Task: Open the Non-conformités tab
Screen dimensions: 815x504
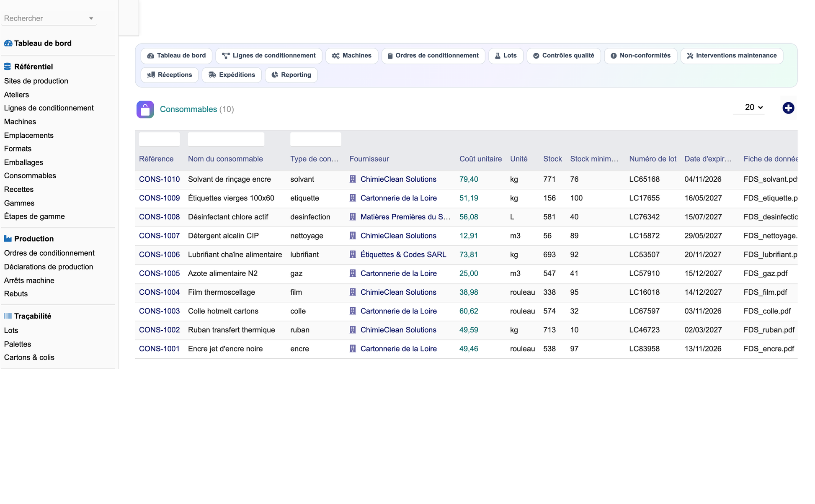Action: pos(640,56)
